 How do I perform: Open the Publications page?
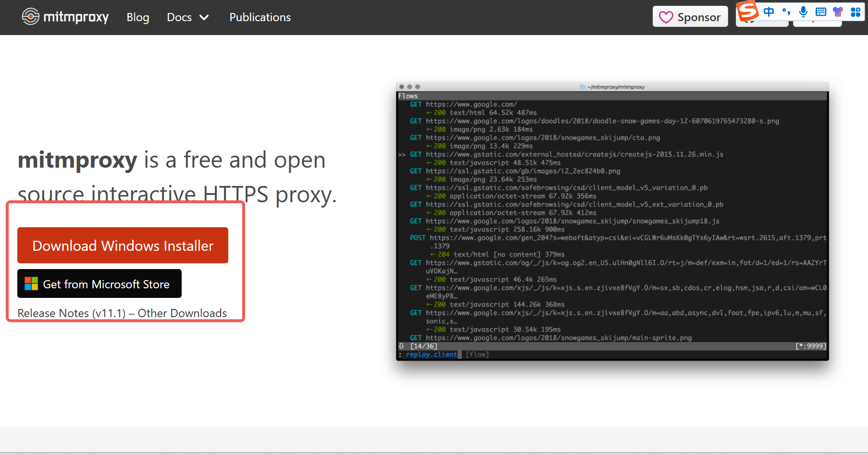click(260, 17)
